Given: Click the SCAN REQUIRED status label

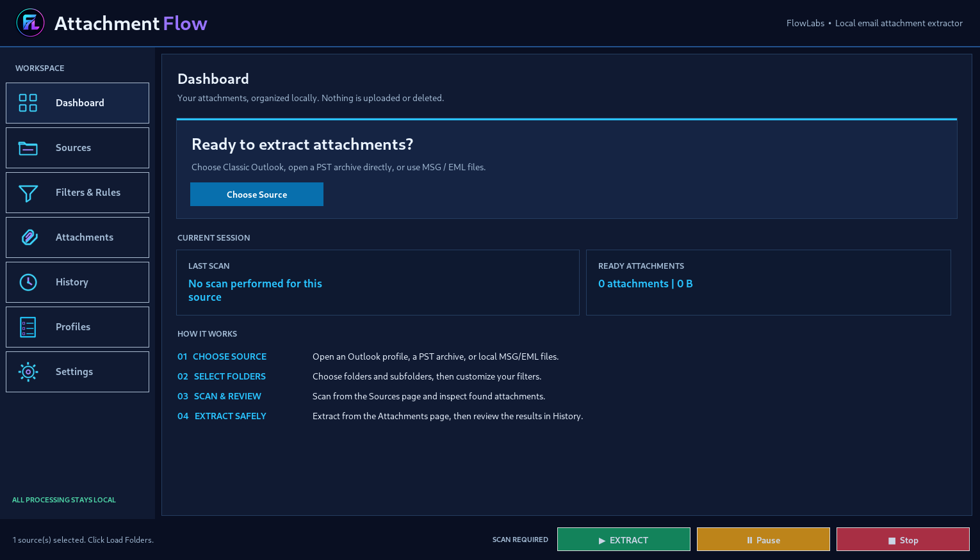Looking at the screenshot, I should 520,540.
